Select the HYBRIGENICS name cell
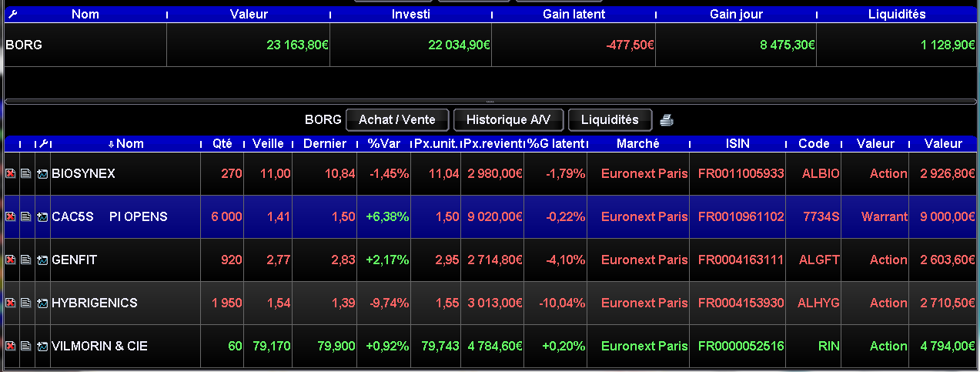 tap(125, 303)
